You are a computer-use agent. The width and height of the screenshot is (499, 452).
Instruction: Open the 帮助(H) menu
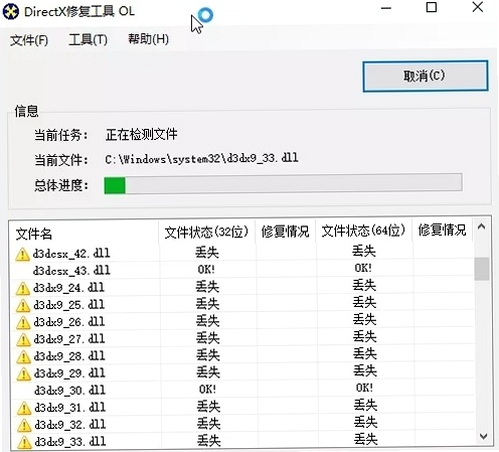coord(148,39)
